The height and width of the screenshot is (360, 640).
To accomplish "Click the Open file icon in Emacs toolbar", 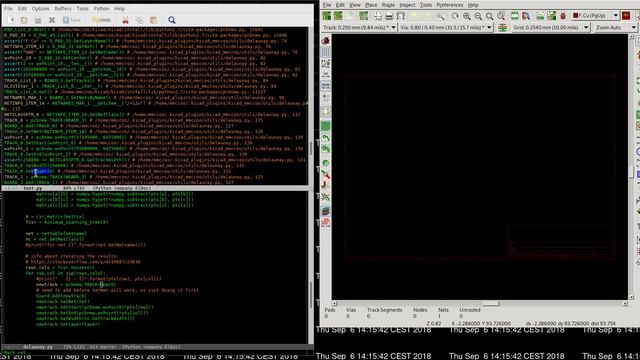I will coord(24,20).
